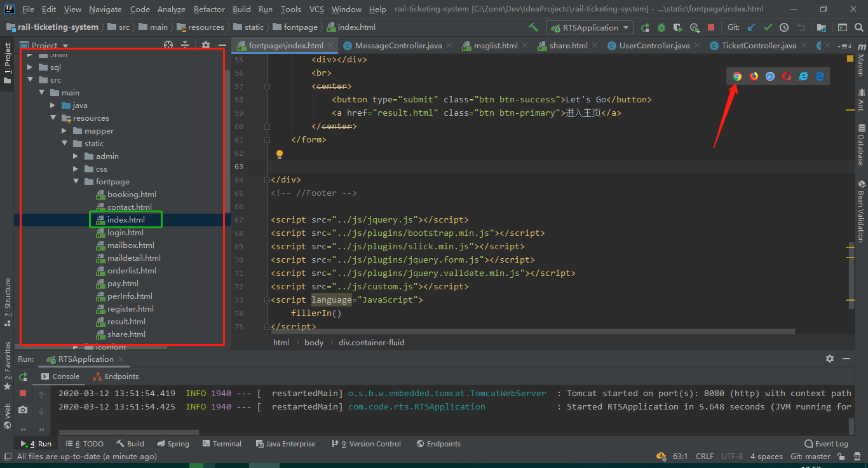Viewport: 868px width, 468px height.
Task: Toggle the 2: Favorites side tab
Action: pos(7,366)
